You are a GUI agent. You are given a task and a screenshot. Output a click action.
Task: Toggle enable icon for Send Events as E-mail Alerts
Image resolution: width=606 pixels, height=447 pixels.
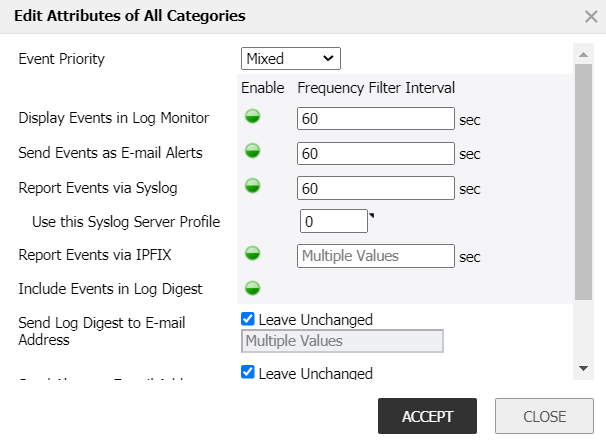point(252,151)
